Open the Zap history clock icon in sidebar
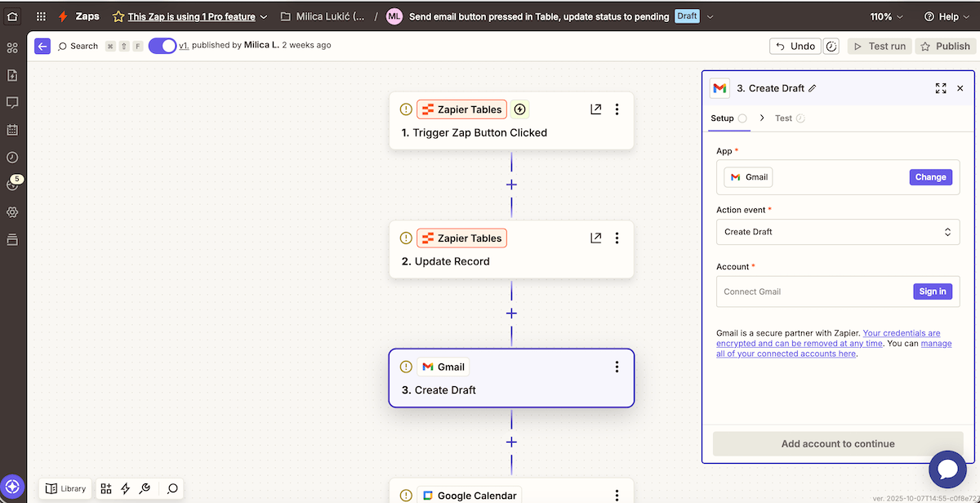The height and width of the screenshot is (503, 980). point(11,156)
